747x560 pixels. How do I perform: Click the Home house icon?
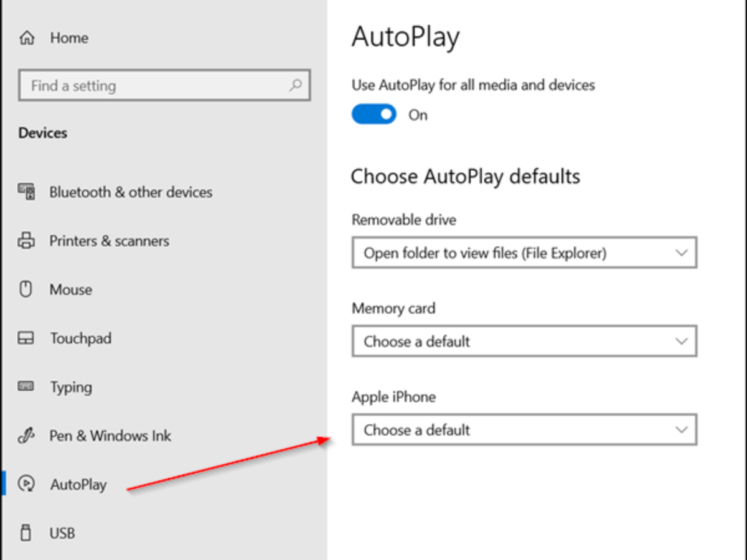pos(27,38)
